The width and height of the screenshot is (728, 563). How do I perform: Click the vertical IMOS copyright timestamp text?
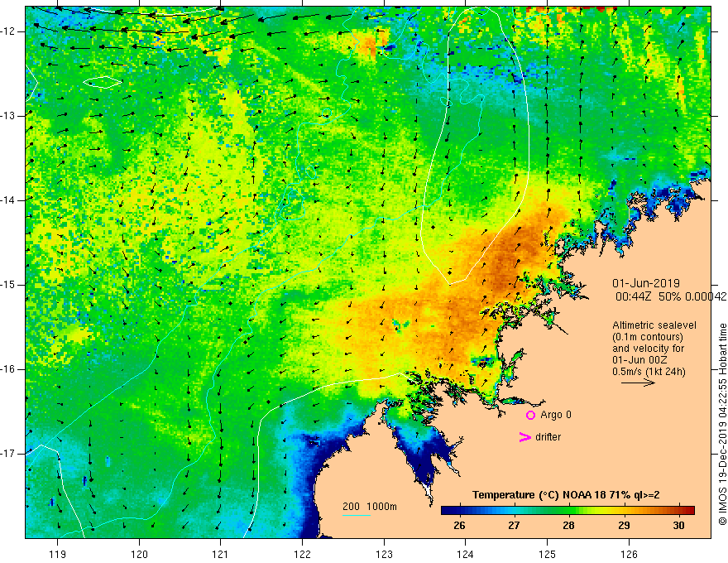[x=722, y=424]
